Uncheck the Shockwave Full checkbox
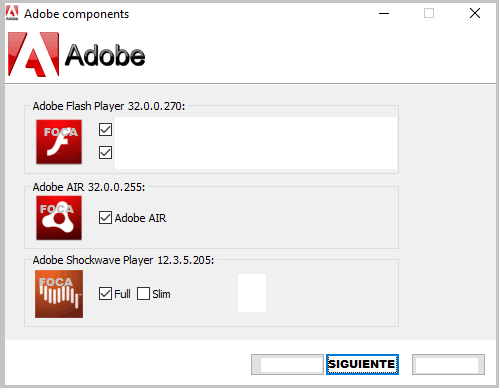This screenshot has width=499, height=388. coord(105,294)
